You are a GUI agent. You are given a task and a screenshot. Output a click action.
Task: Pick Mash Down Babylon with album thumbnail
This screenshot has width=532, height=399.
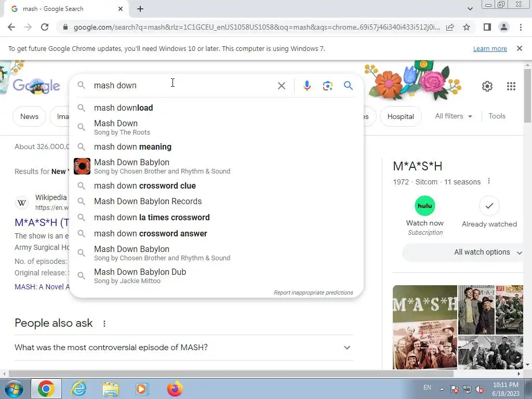pos(217,166)
